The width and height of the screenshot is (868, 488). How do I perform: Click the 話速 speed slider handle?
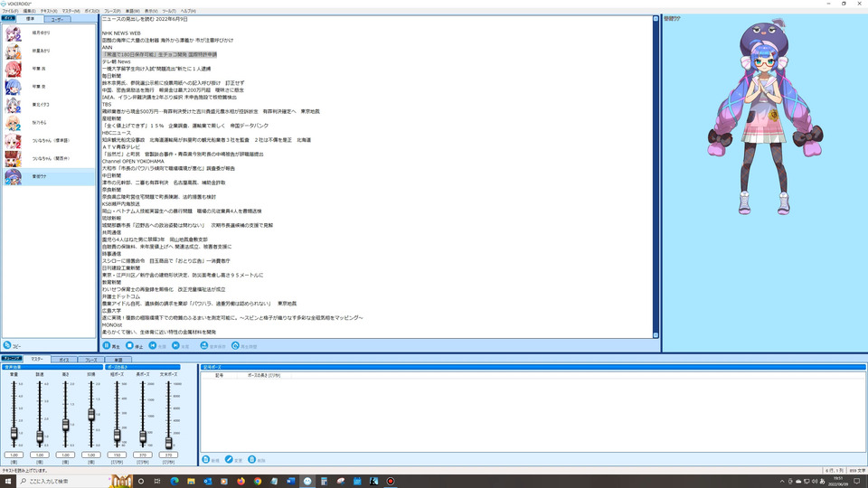39,436
